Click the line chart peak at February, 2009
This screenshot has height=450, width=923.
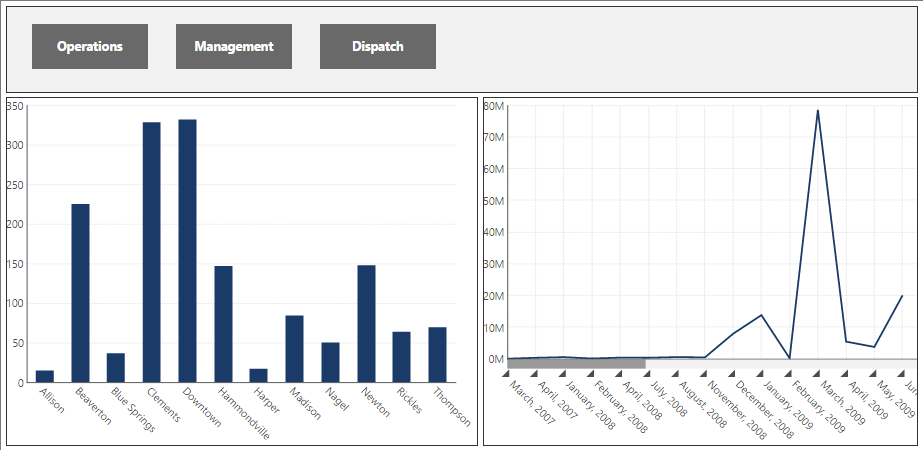[818, 110]
